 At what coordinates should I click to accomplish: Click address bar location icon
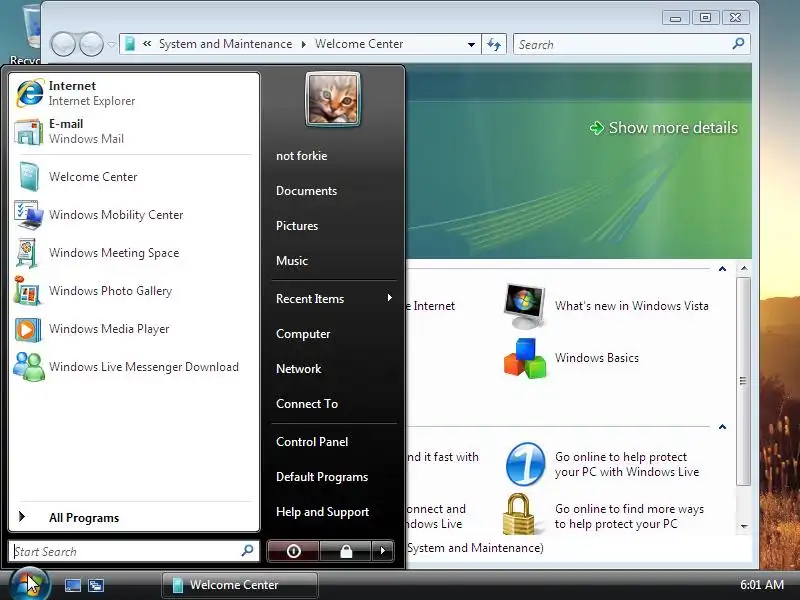tap(130, 44)
